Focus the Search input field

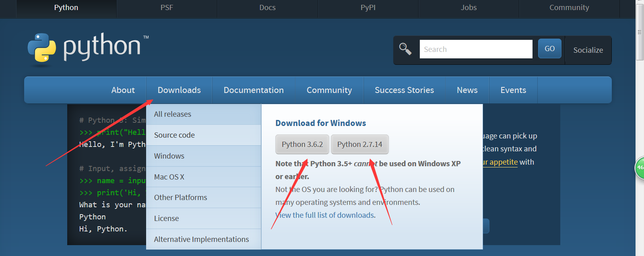pos(476,49)
